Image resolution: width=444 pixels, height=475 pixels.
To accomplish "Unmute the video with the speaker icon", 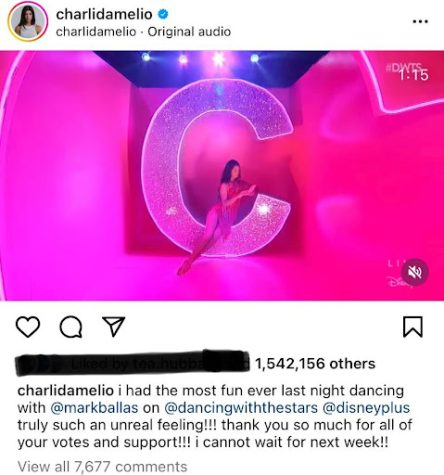I will coord(415,272).
